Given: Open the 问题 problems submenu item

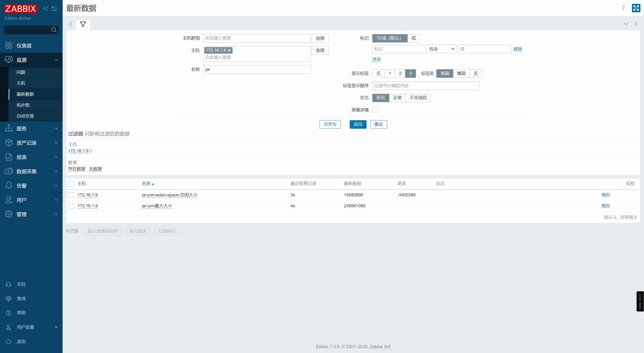Looking at the screenshot, I should (x=36, y=72).
